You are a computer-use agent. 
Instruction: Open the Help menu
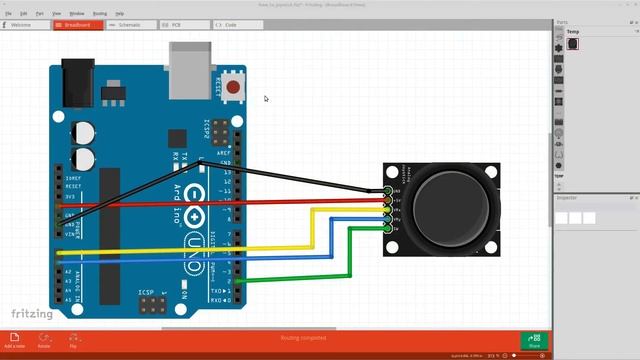pyautogui.click(x=120, y=13)
